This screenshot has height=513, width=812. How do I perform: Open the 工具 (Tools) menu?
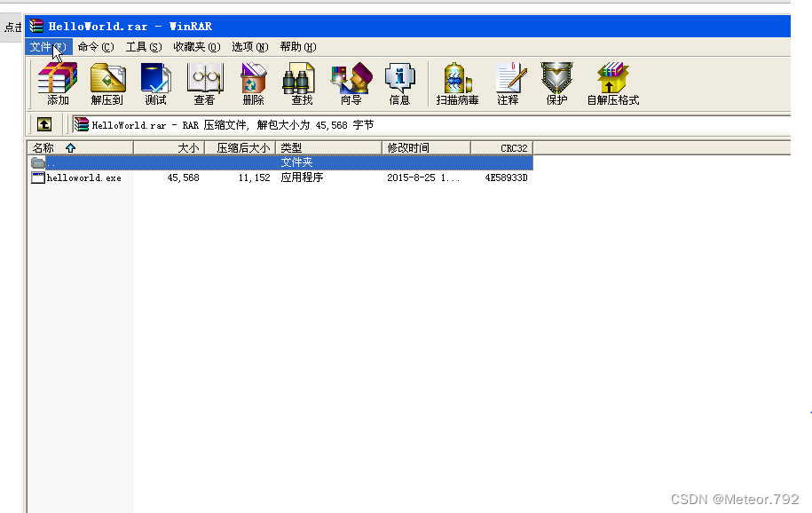144,47
